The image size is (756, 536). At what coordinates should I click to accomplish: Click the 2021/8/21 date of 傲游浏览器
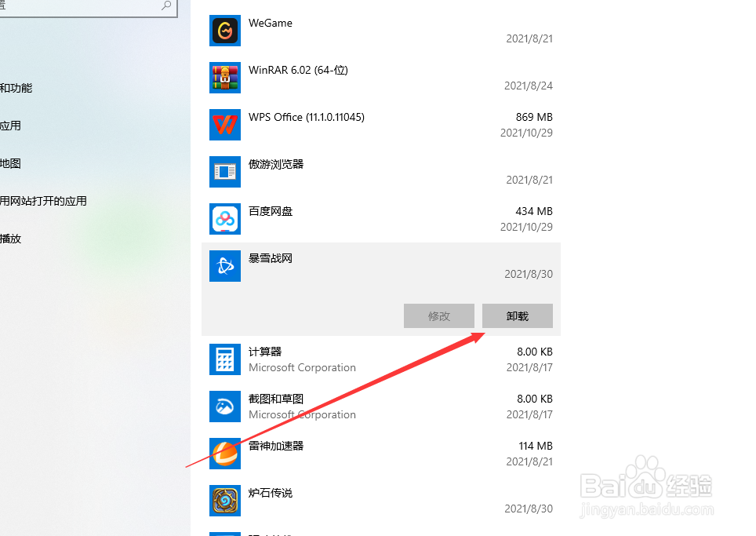[529, 180]
